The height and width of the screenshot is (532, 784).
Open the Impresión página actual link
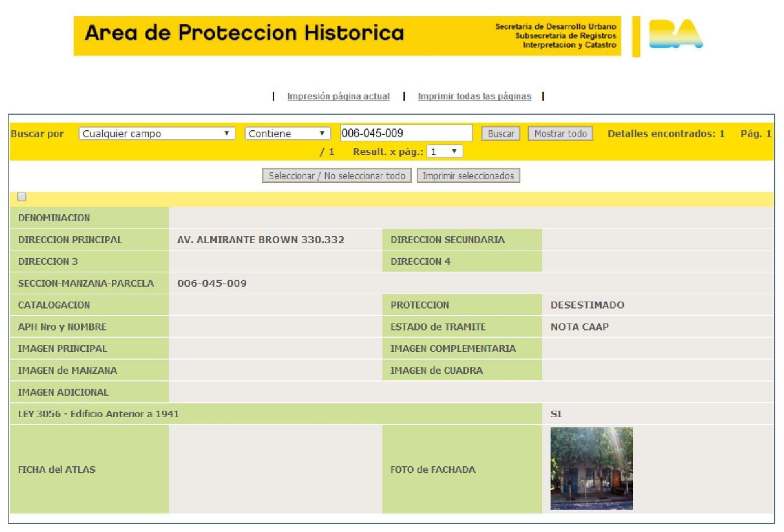click(x=338, y=97)
